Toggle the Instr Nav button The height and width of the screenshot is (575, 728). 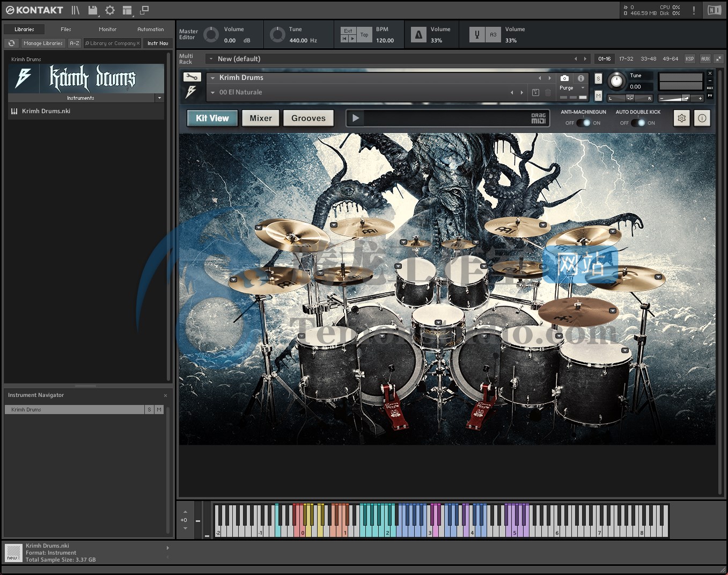158,43
